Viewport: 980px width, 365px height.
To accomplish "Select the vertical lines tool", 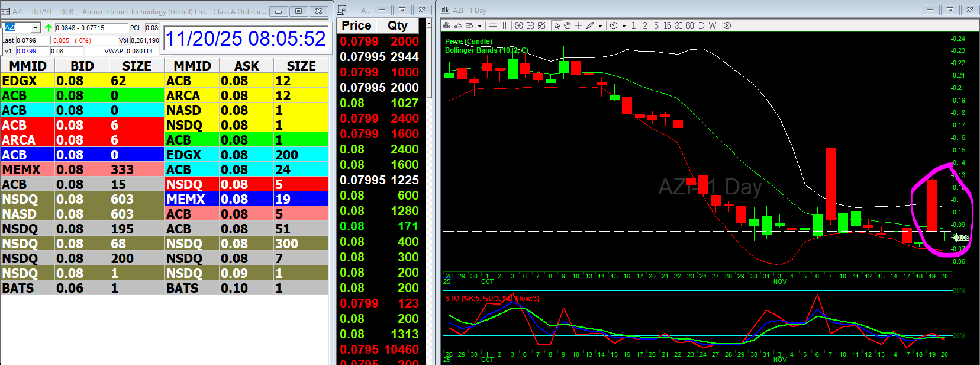I will click(x=505, y=25).
